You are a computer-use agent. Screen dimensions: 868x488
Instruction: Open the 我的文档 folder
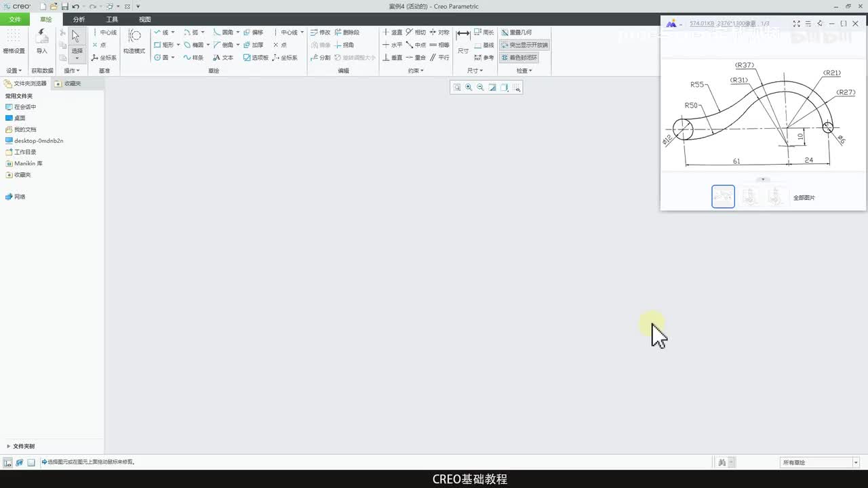tap(20, 129)
